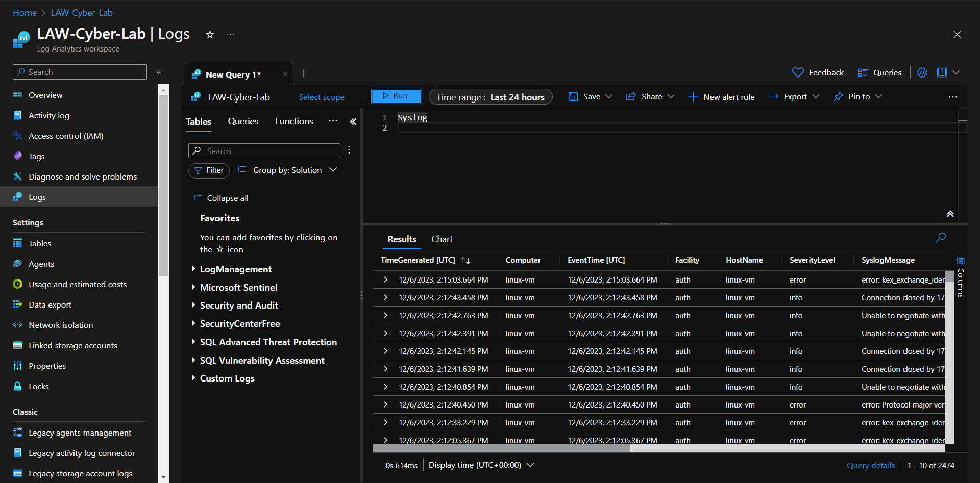Open Feedback
This screenshot has height=483, width=980.
818,72
